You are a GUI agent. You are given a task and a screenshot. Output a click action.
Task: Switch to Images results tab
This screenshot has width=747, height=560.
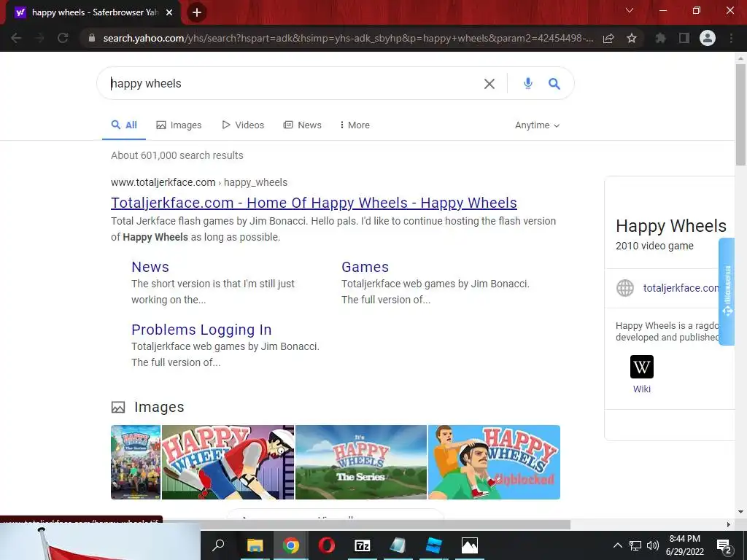[179, 125]
